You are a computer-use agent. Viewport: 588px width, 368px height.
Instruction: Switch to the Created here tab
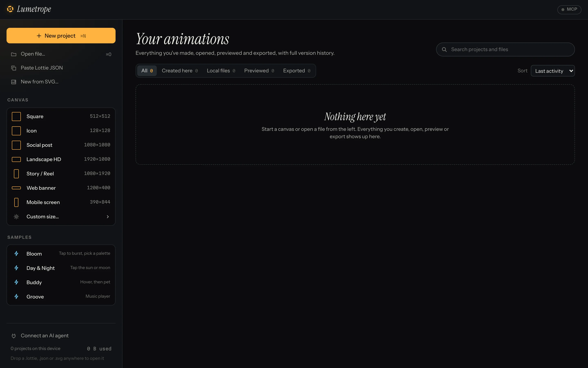pyautogui.click(x=180, y=71)
